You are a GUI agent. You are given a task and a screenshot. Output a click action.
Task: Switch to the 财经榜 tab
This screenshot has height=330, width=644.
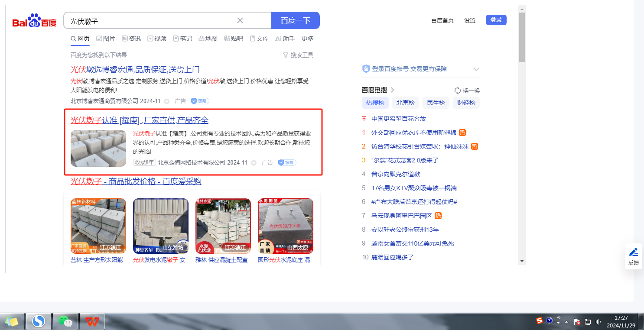466,103
